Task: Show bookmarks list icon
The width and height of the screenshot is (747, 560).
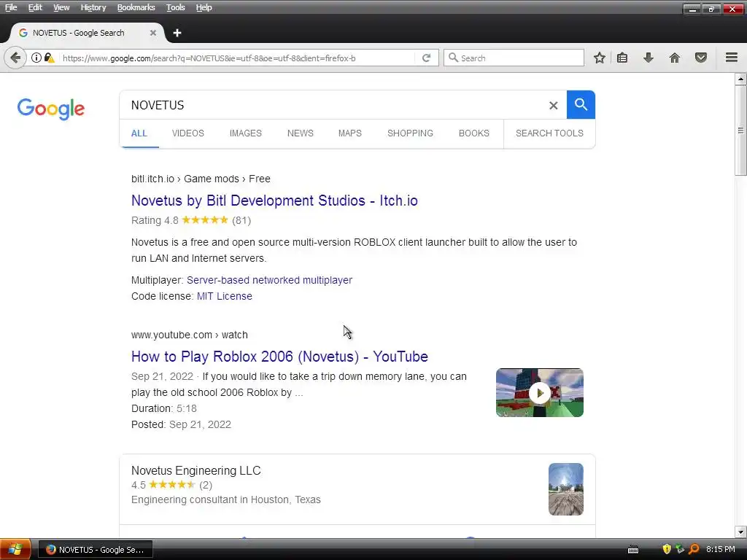Action: (x=622, y=58)
